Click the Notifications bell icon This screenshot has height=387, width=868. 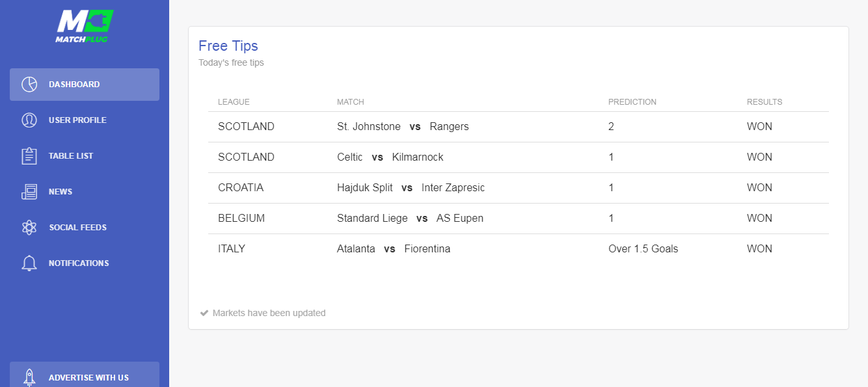[x=29, y=263]
